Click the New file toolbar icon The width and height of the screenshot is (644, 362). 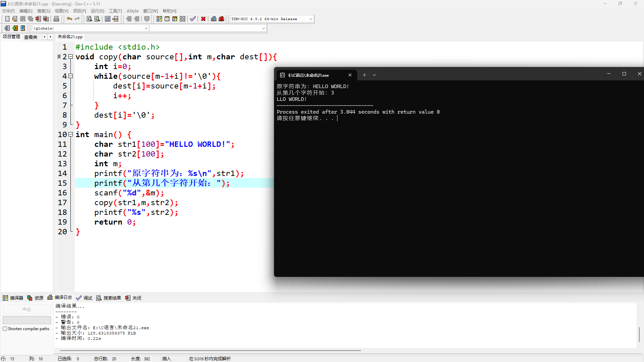click(x=7, y=19)
